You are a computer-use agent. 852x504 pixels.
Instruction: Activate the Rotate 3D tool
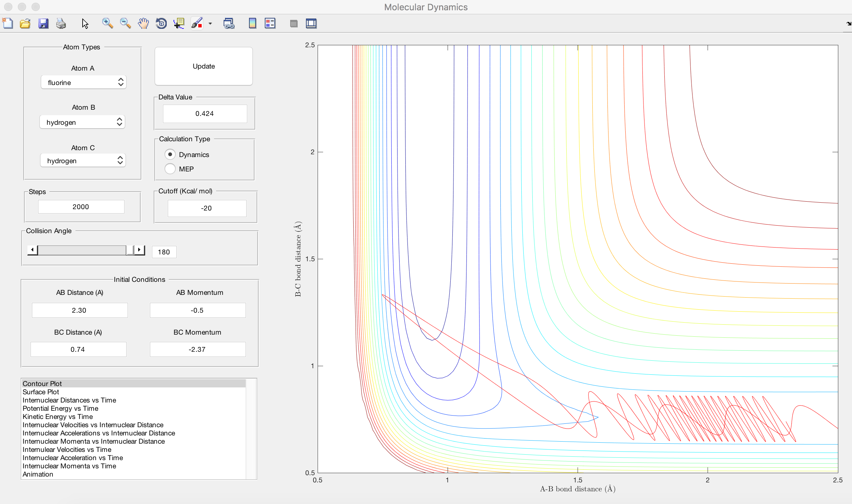161,23
